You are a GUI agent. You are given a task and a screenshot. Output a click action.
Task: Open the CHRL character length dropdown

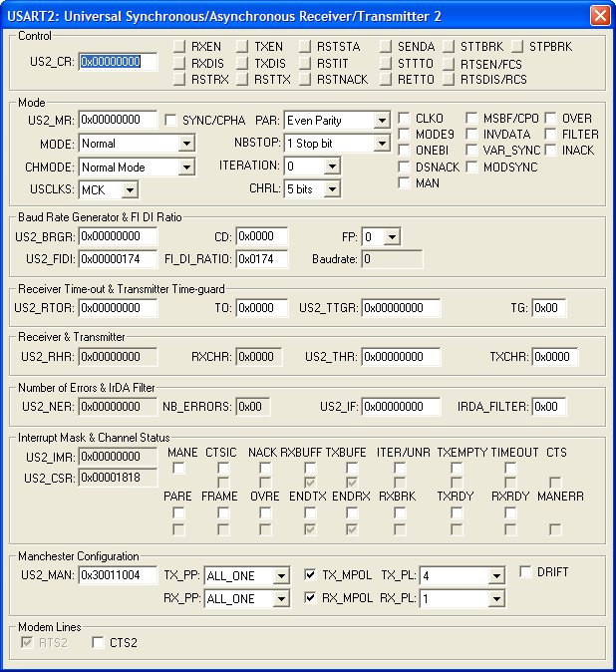(x=332, y=189)
